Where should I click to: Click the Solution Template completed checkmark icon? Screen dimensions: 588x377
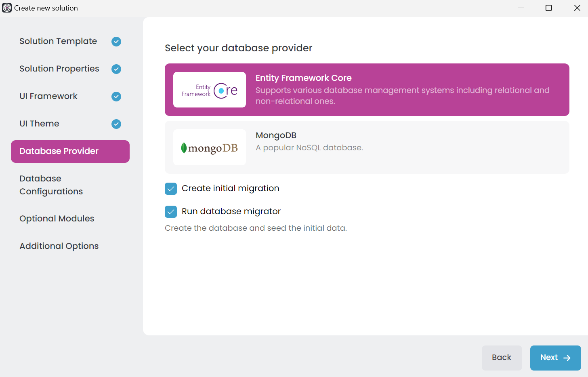pyautogui.click(x=116, y=42)
